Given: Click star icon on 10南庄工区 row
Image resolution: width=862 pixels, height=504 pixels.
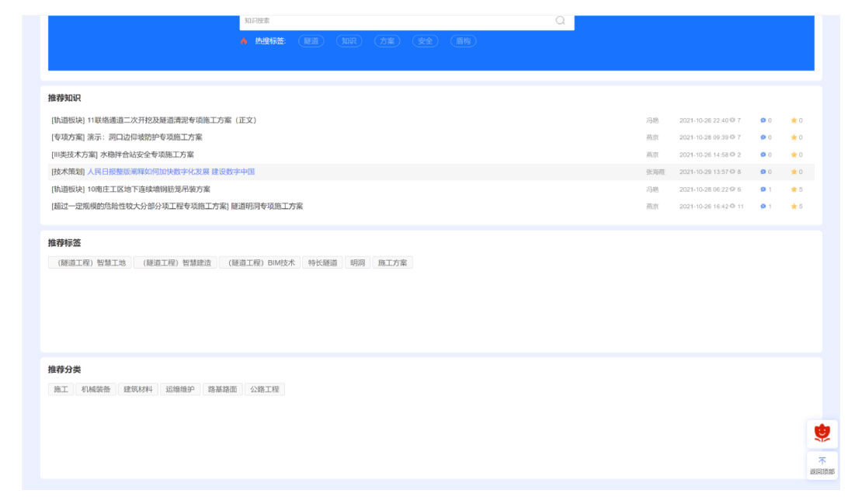Looking at the screenshot, I should coord(794,189).
